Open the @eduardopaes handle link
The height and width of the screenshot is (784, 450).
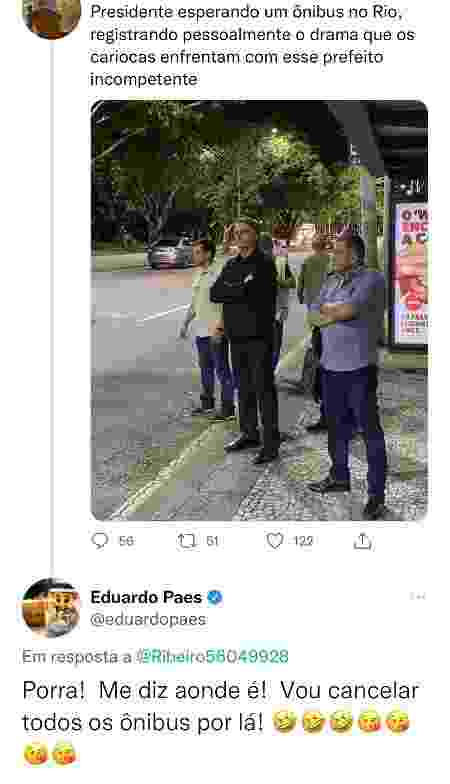click(x=148, y=620)
